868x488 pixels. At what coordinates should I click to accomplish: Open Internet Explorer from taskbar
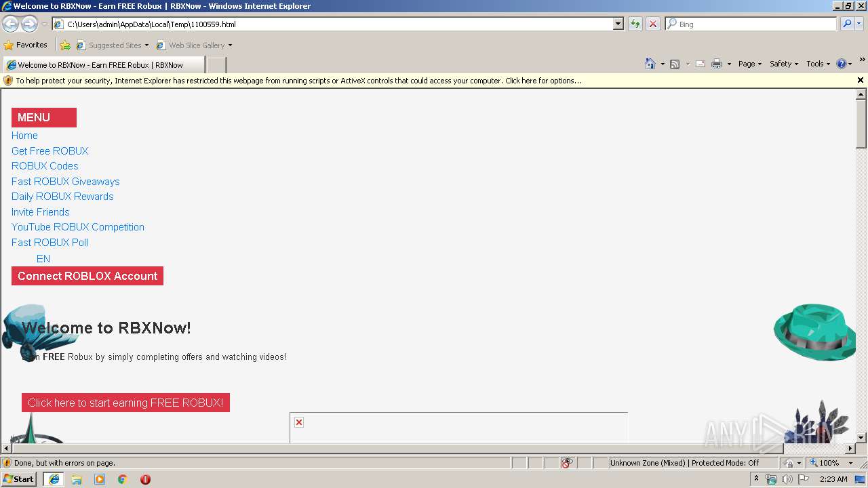pos(54,479)
